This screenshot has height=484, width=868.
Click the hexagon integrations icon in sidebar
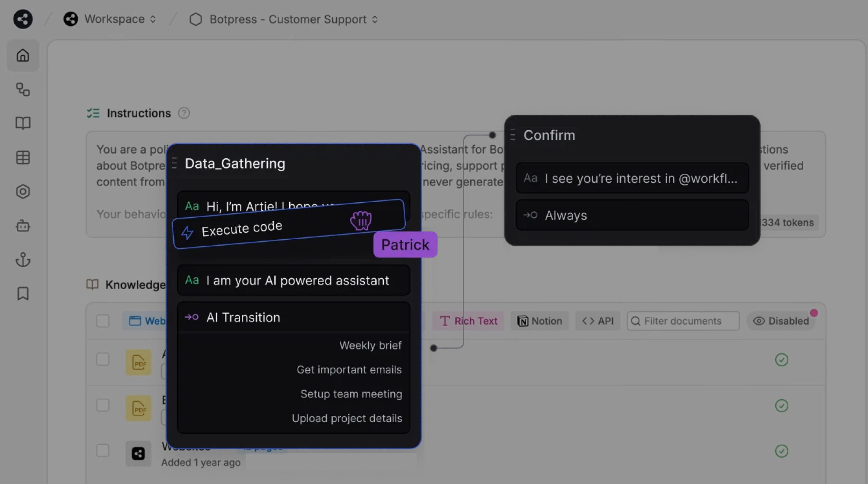coord(23,191)
